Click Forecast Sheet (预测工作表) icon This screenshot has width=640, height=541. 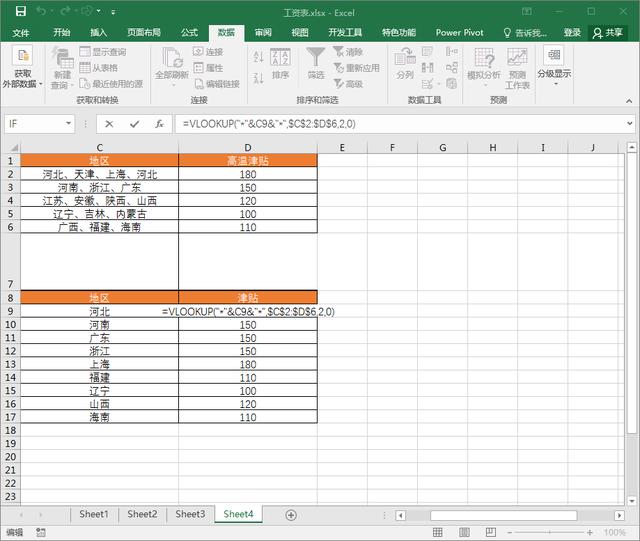coord(517,58)
